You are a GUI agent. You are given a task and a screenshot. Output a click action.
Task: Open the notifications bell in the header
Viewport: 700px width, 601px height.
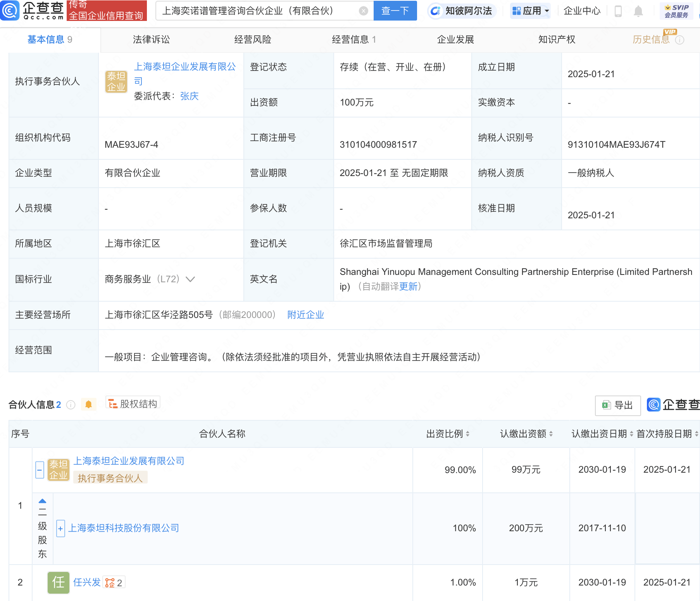(638, 11)
